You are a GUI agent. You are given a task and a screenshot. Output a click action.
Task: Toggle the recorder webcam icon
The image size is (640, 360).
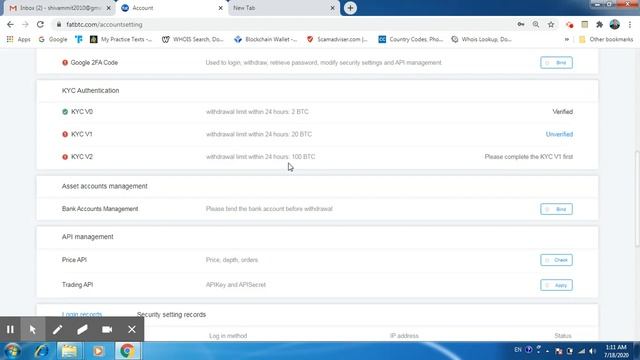tap(107, 329)
